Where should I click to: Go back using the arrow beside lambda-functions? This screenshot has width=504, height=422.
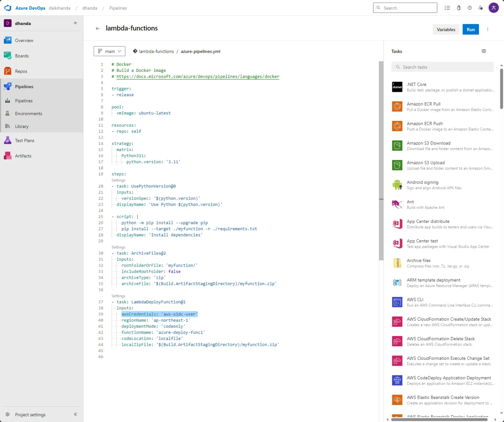(x=98, y=29)
